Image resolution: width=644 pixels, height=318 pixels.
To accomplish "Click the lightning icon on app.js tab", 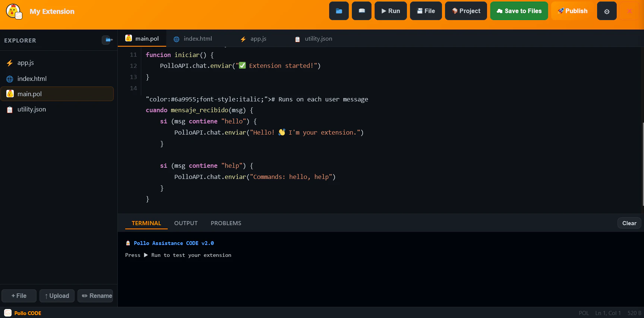I will [243, 39].
